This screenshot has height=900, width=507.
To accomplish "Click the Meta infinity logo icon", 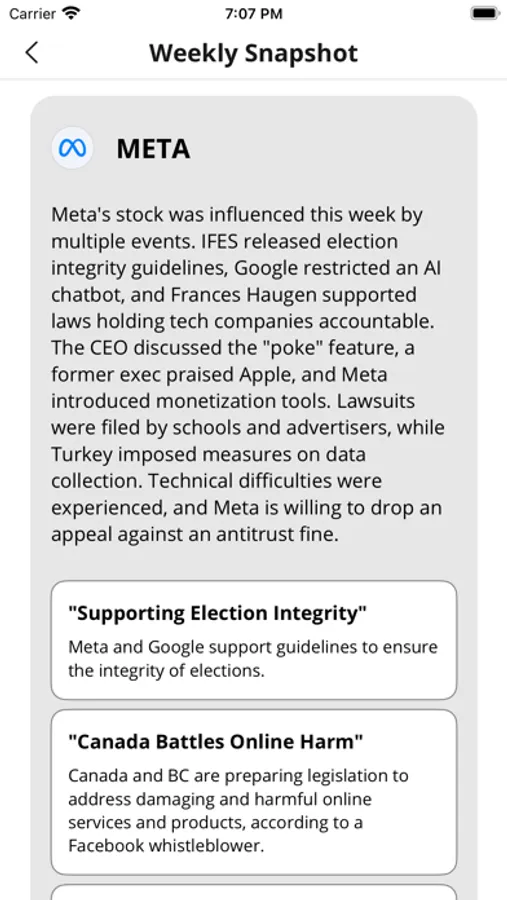I will [x=72, y=148].
